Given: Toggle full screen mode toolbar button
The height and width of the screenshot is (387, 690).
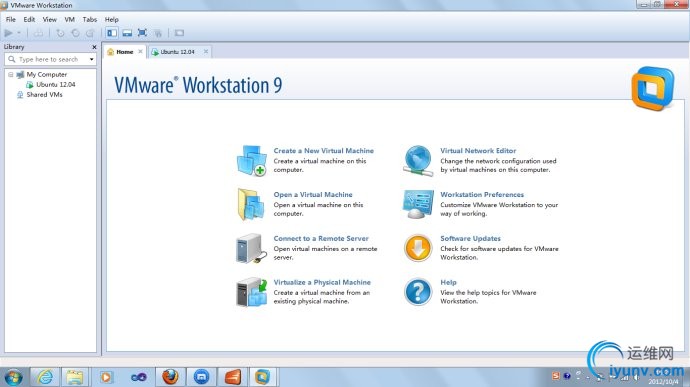Looking at the screenshot, I should click(142, 33).
